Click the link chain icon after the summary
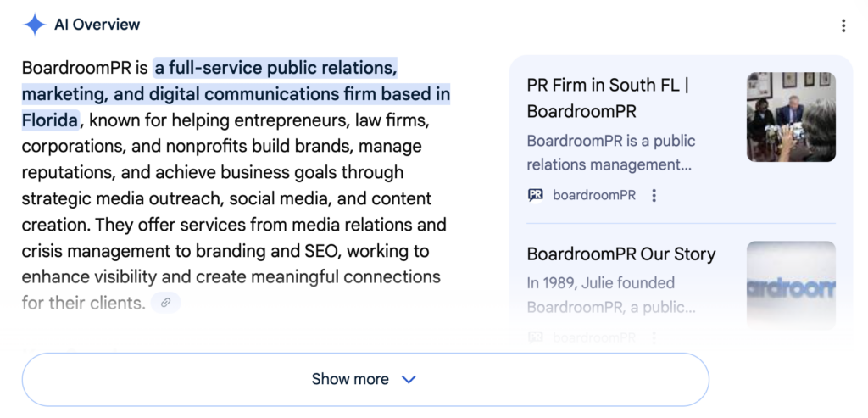 coord(166,302)
